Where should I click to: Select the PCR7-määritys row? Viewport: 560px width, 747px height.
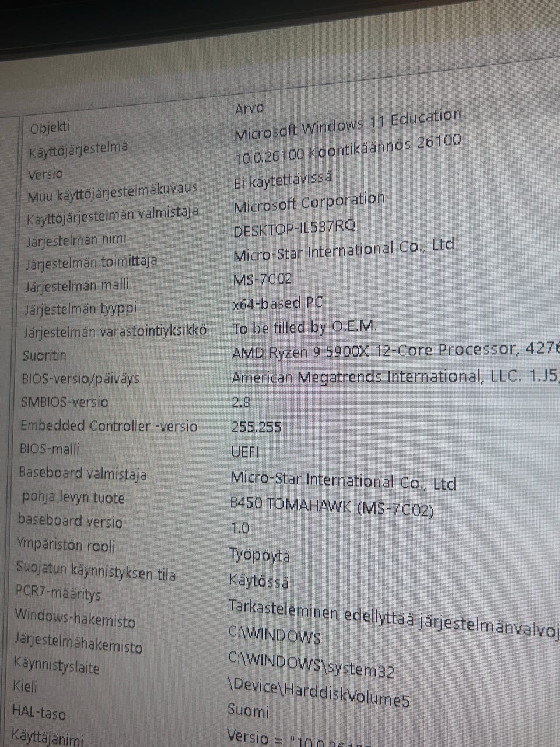[58, 592]
